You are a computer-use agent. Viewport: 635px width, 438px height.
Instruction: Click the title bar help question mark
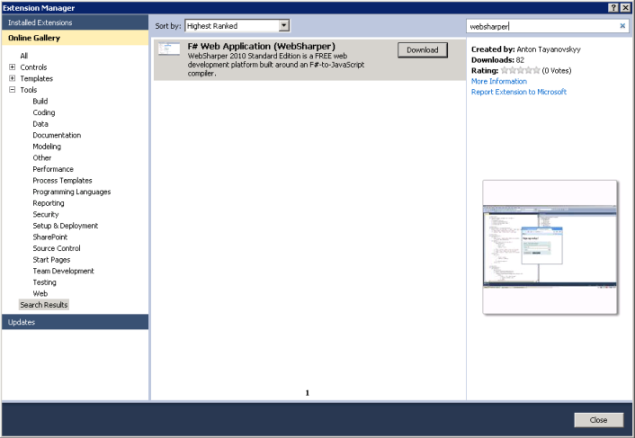[614, 8]
